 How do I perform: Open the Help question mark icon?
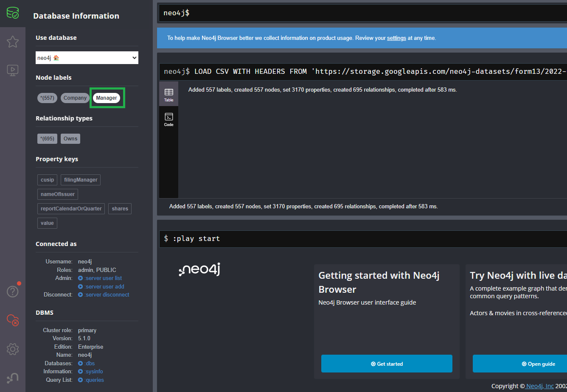click(x=12, y=291)
